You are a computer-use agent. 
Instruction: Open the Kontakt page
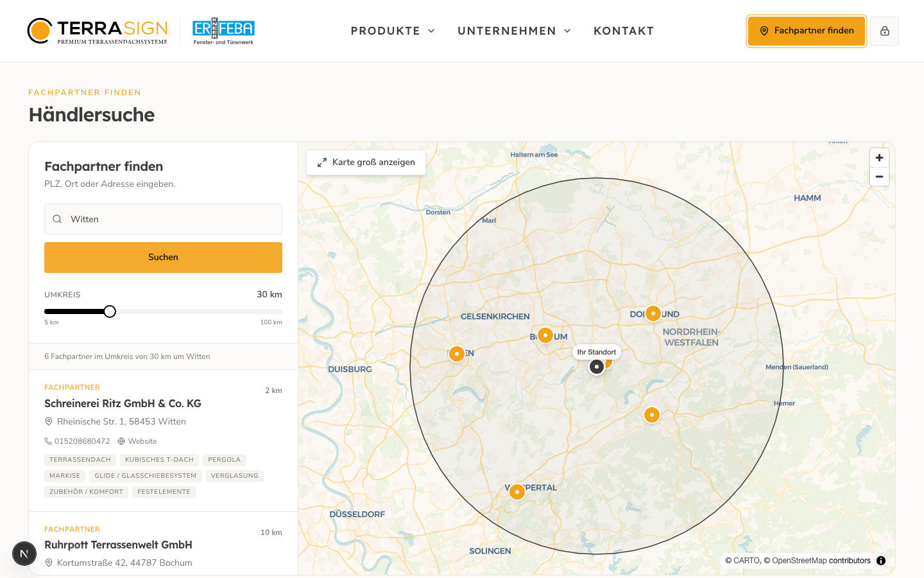tap(624, 31)
